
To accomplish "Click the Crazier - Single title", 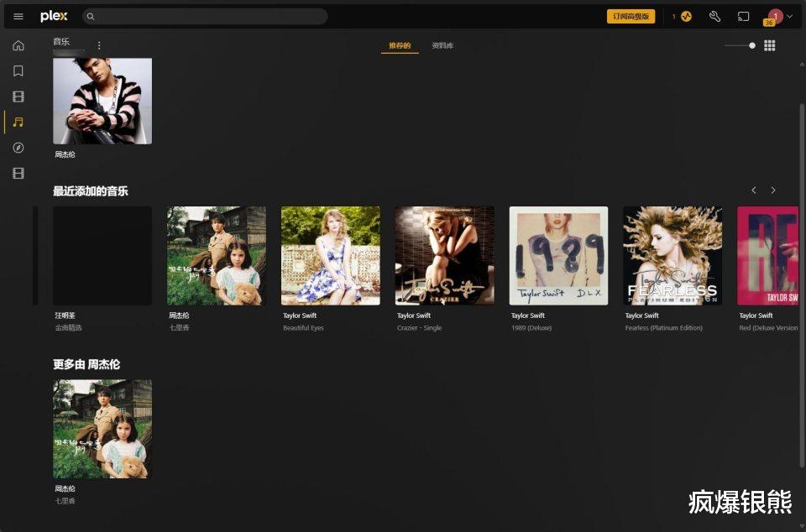I will 420,327.
